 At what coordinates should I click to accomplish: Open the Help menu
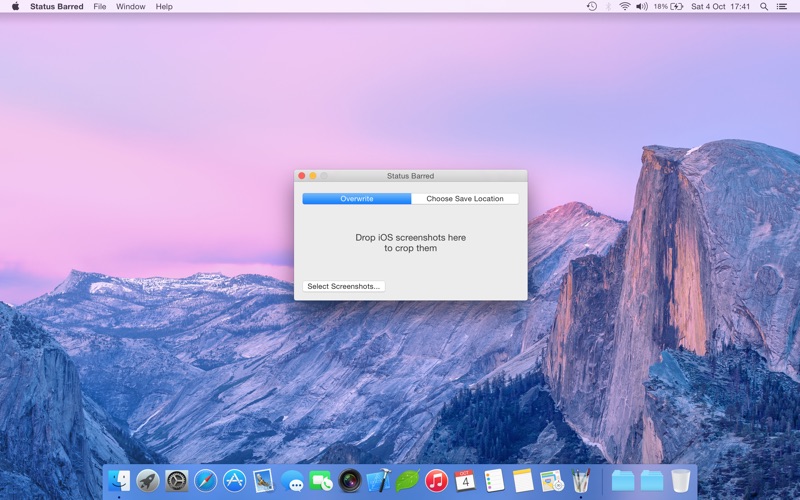coord(164,7)
